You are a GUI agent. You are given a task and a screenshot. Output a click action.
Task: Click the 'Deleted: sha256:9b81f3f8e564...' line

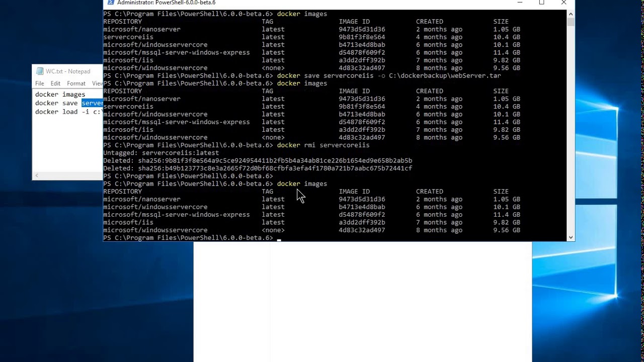[x=258, y=160]
